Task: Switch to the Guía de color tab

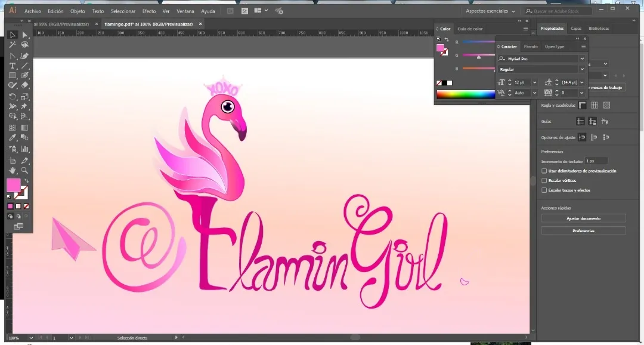Action: [x=470, y=29]
